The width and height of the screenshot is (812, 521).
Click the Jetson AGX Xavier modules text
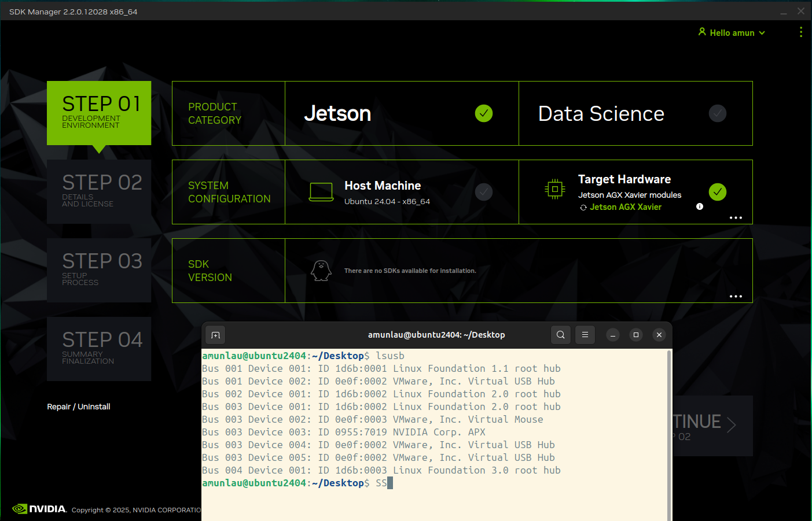coord(630,195)
